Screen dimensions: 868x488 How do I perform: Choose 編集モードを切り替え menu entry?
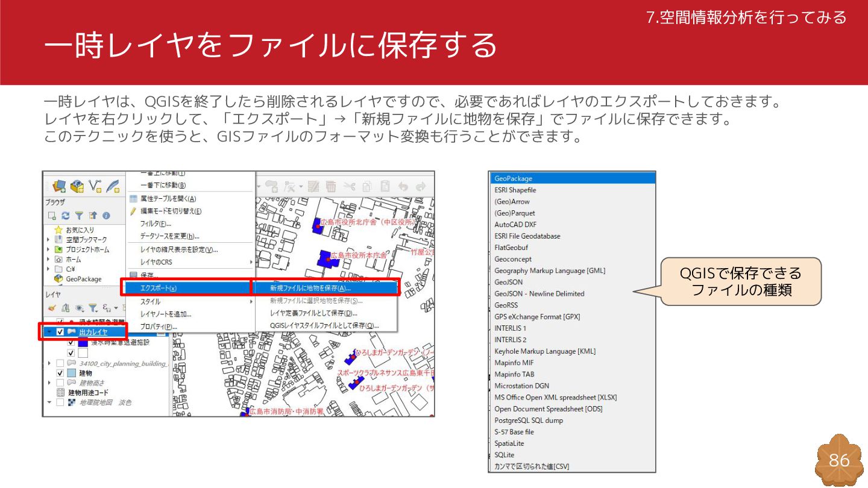tap(191, 211)
